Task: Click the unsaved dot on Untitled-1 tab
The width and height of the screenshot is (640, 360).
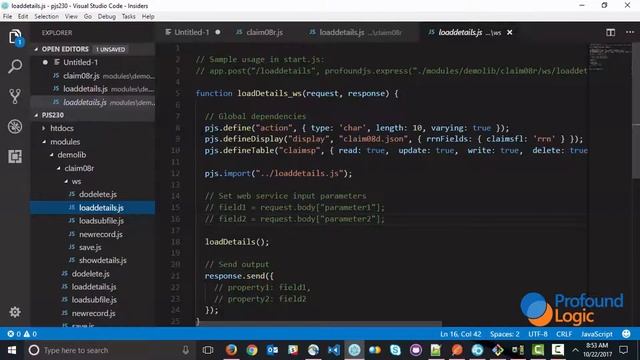Action: (x=218, y=32)
